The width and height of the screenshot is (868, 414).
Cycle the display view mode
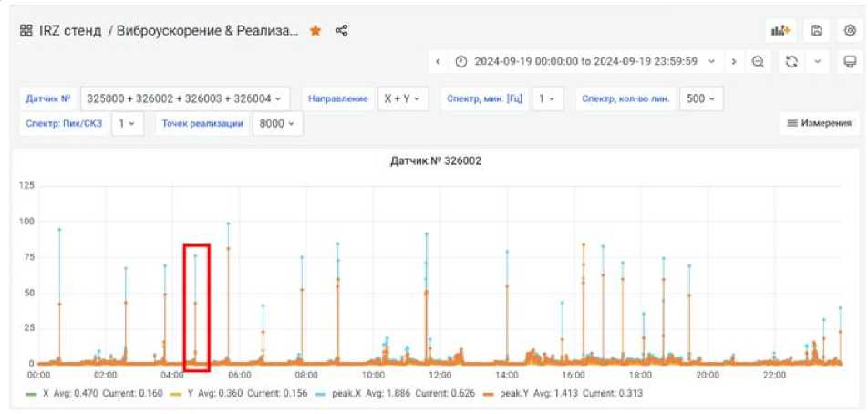(x=851, y=61)
